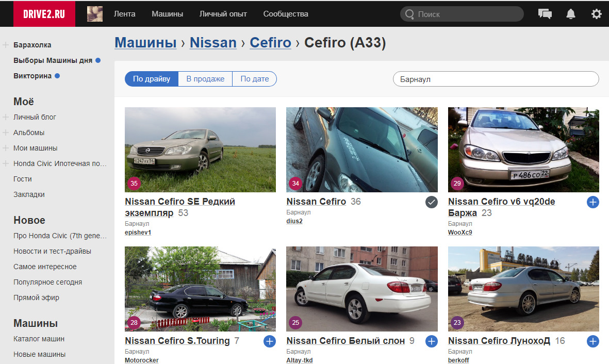Go to Nissan breadcrumb link
609x364 pixels.
pos(213,42)
